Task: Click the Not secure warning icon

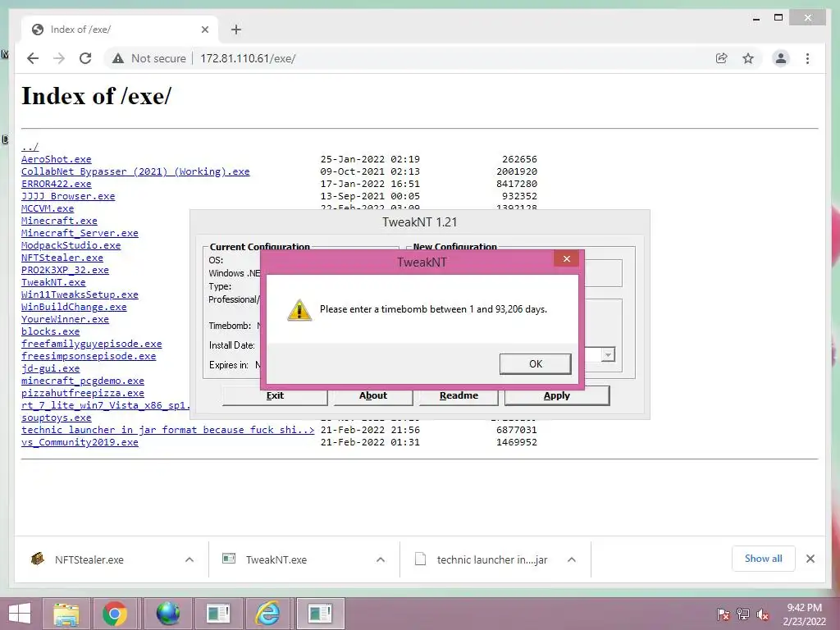Action: 118,58
